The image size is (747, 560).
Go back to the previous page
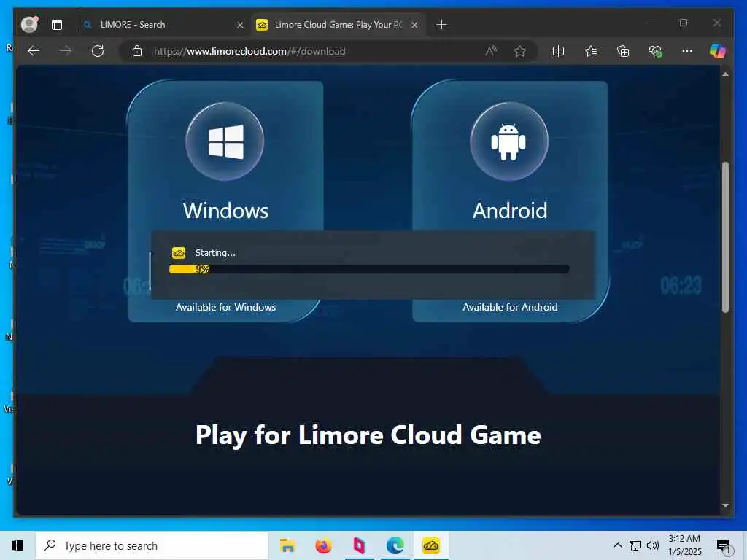click(x=34, y=51)
